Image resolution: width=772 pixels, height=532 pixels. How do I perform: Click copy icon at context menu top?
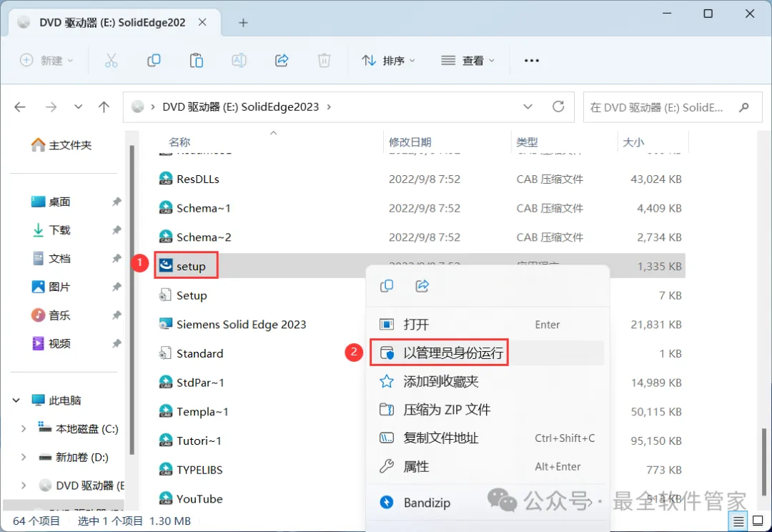tap(387, 286)
